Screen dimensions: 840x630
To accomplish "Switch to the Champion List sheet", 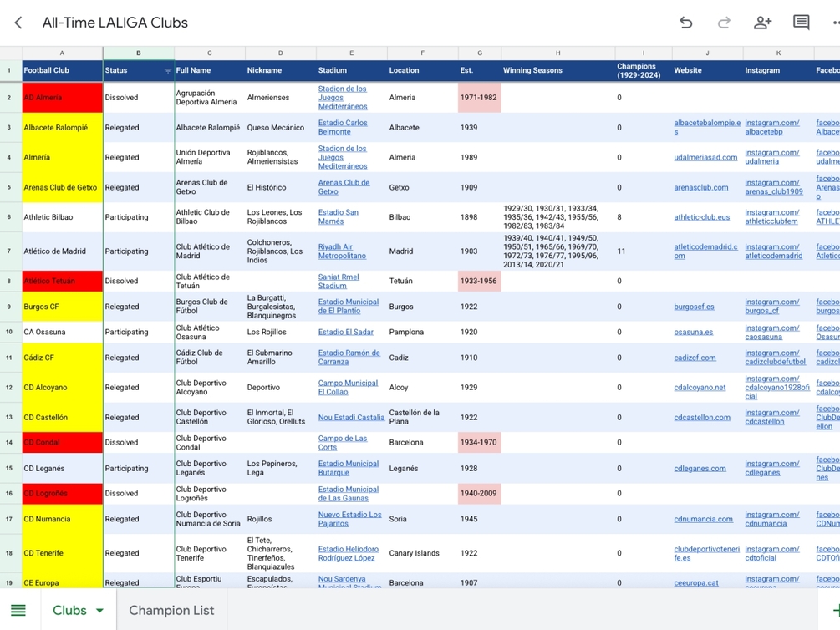I will coord(171,610).
